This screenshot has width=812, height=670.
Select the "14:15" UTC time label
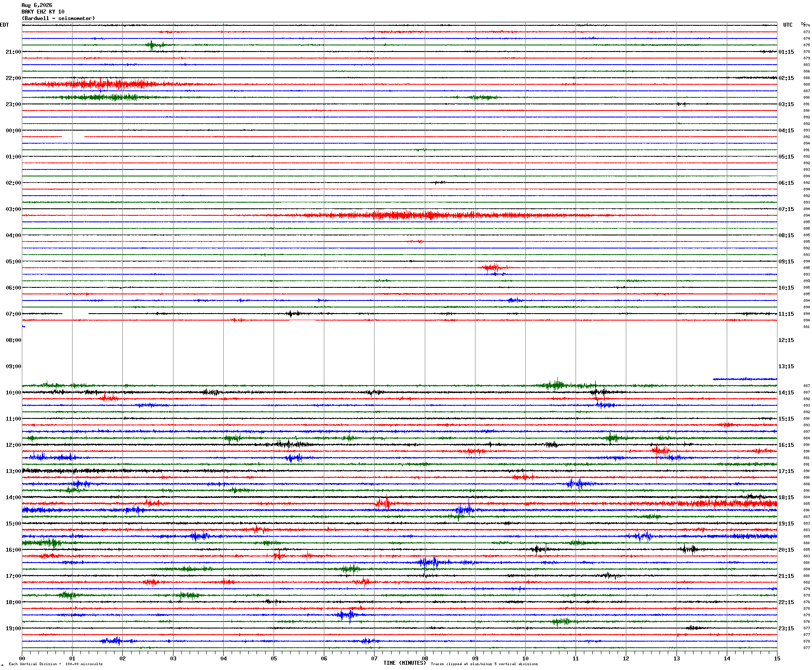(x=786, y=393)
